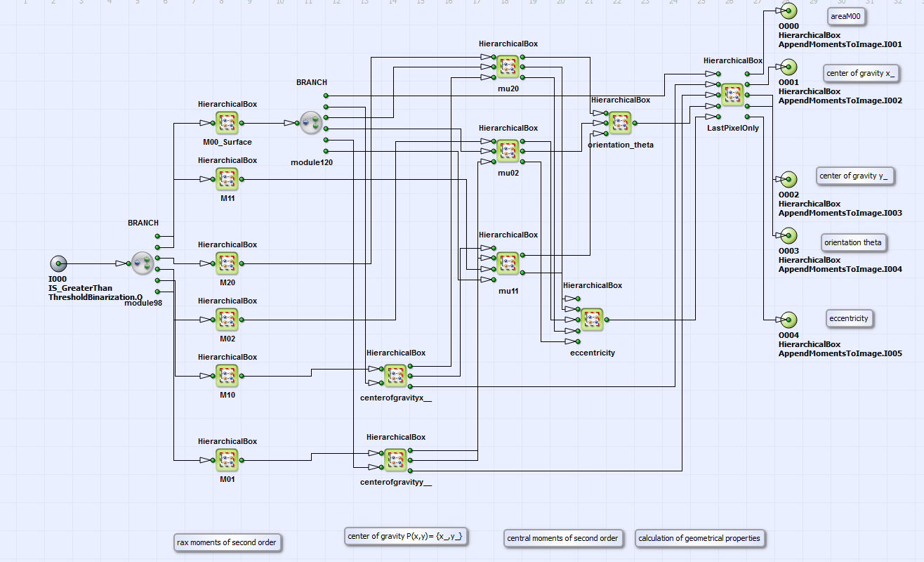924x562 pixels.
Task: Click the mu11 module icon
Action: [508, 263]
